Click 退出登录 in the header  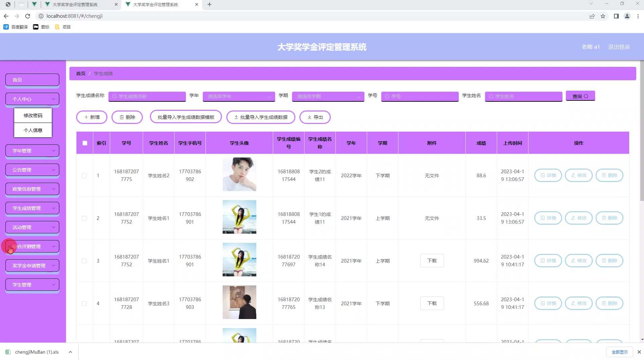coord(619,47)
